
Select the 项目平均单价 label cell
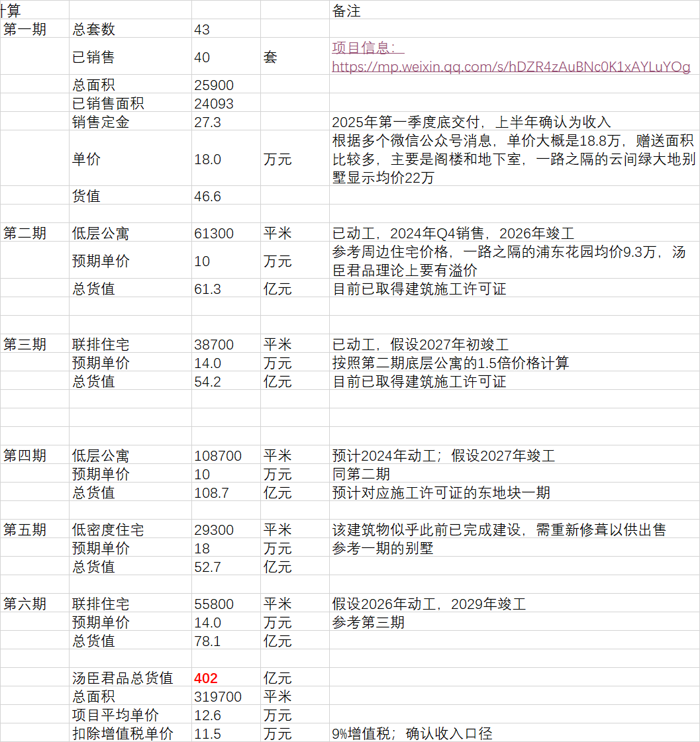pos(130,715)
